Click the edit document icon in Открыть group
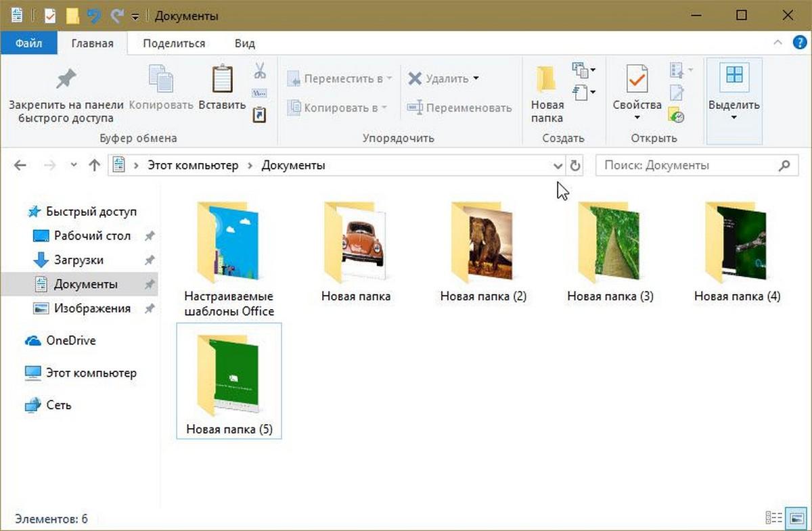This screenshot has width=812, height=531. click(x=677, y=93)
